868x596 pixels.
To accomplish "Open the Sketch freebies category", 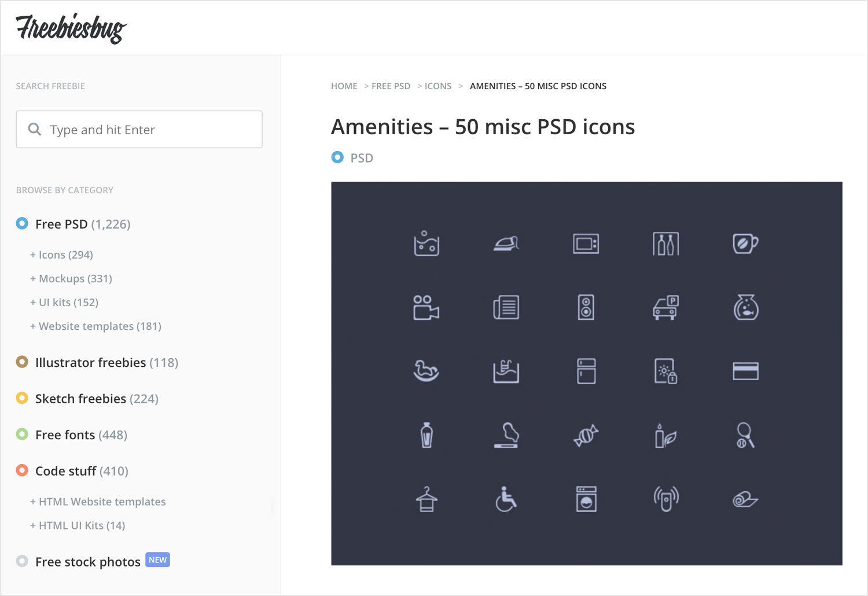I will pyautogui.click(x=97, y=399).
